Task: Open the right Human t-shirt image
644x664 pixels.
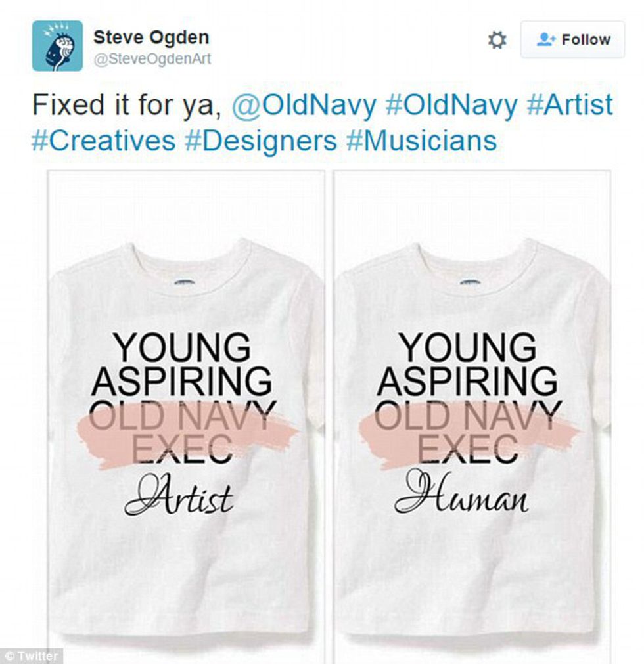Action: click(472, 416)
